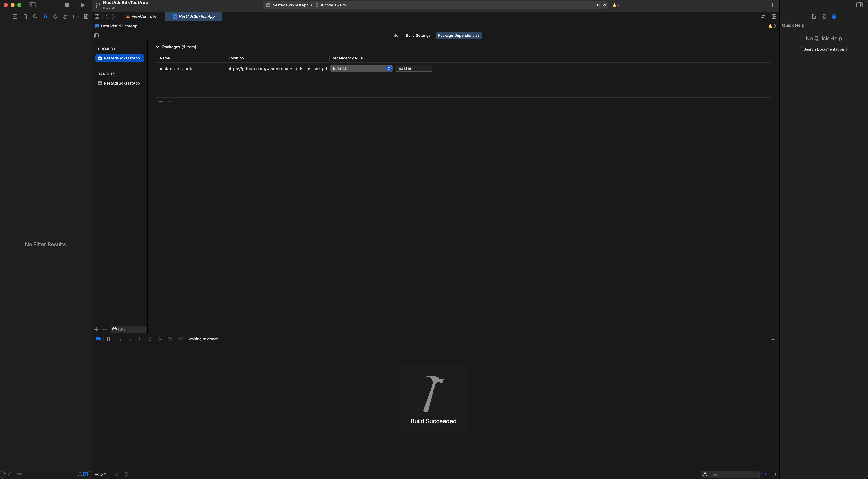Click the Search Documentation button

[x=824, y=49]
